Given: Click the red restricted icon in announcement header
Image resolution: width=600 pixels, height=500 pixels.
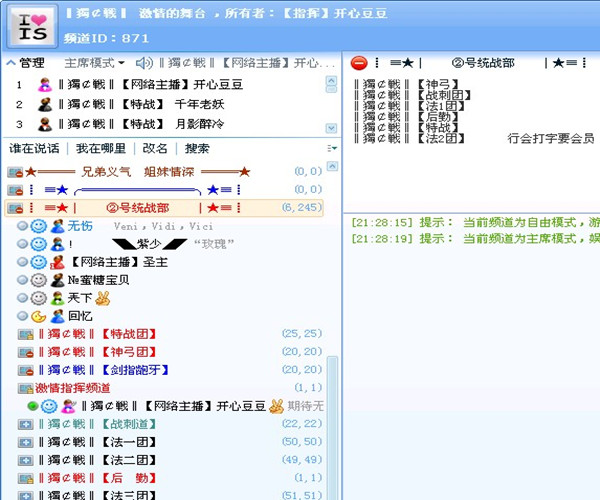Looking at the screenshot, I should (x=359, y=63).
